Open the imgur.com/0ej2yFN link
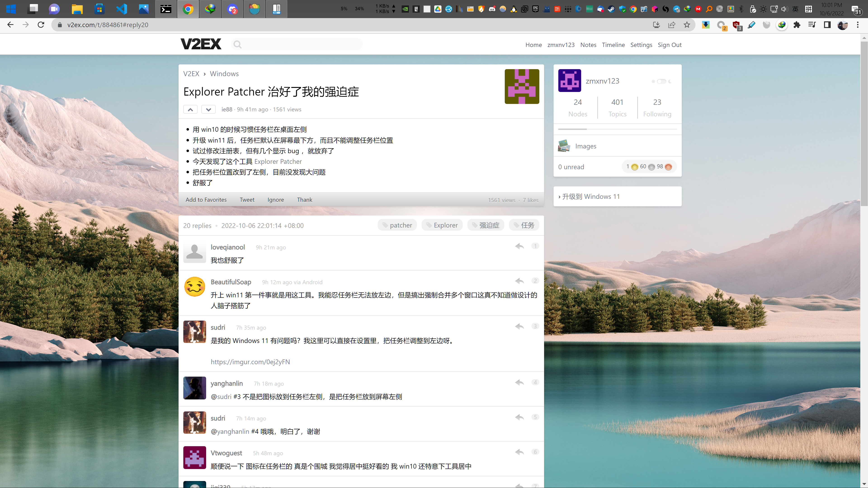Screen dimensions: 868x488 click(250, 362)
